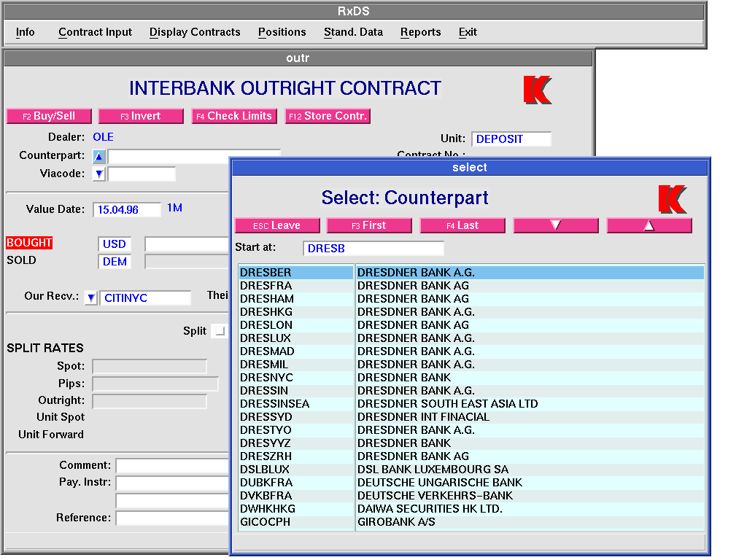Click the Comment input field
The image size is (747, 560).
tap(172, 466)
